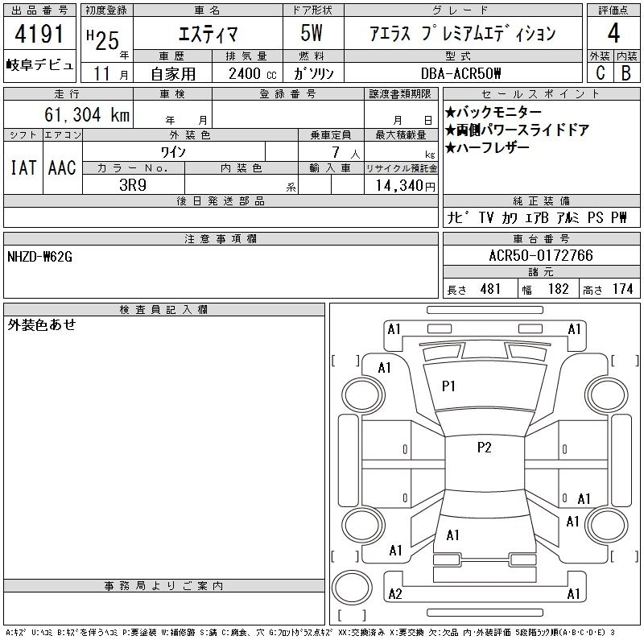Click the exterior grade C cell
Screen dimensions: 644x644
(600, 73)
